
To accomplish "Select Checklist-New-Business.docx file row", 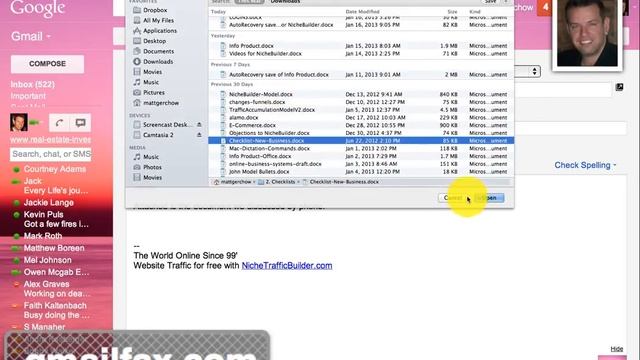I will pyautogui.click(x=361, y=141).
